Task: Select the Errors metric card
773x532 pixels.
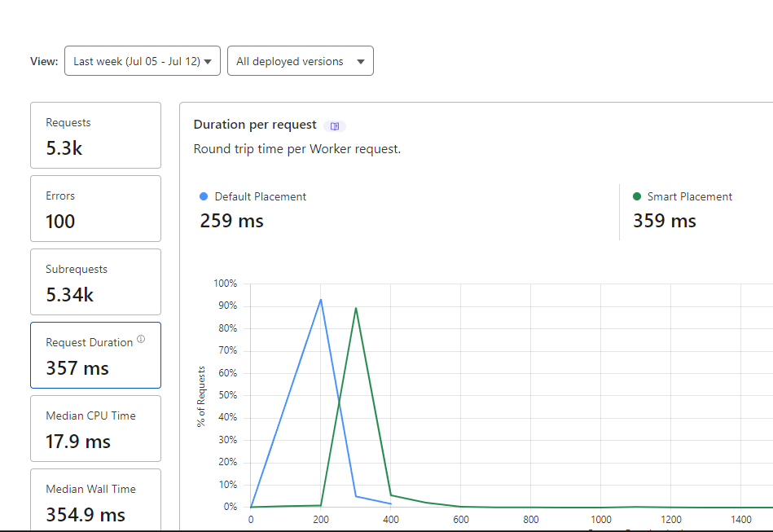Action: click(x=95, y=209)
